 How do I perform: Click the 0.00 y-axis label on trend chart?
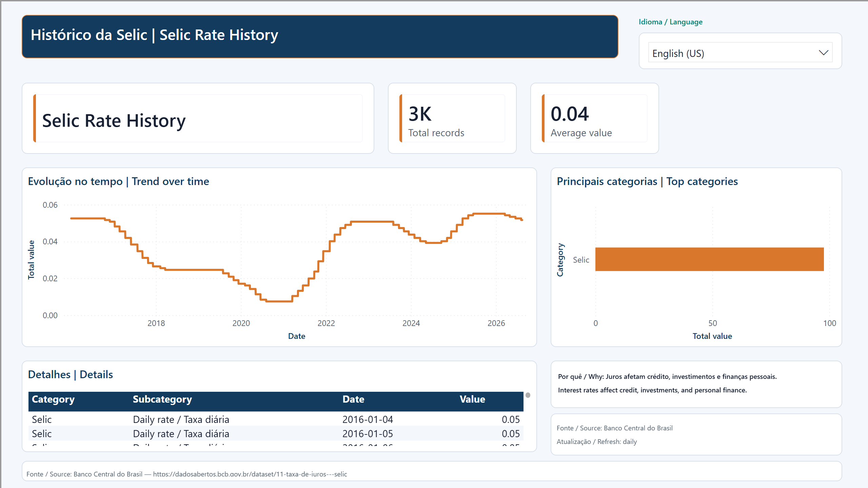point(50,316)
